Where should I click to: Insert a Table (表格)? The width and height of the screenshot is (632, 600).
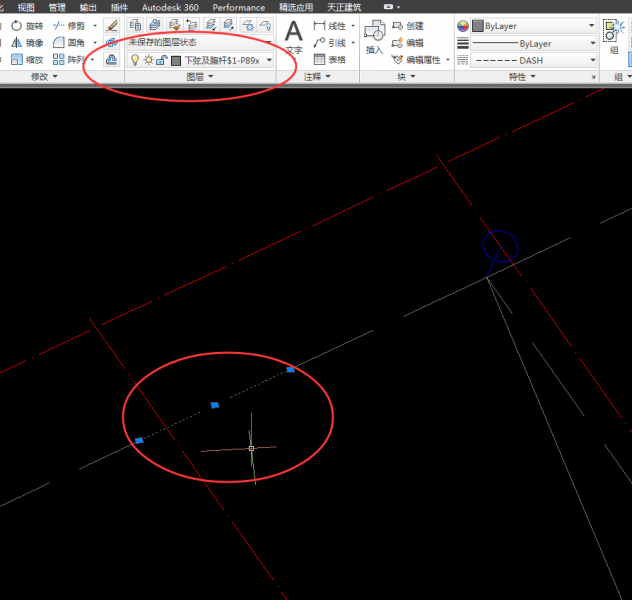point(330,60)
